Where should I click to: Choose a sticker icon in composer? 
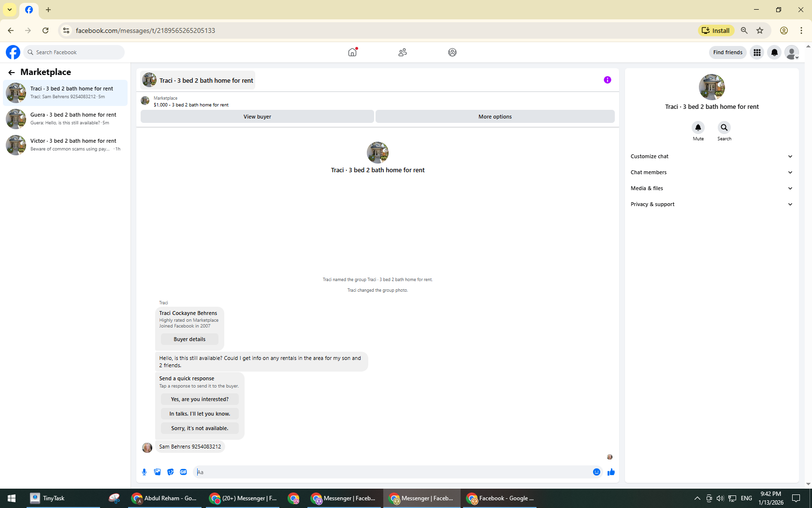tap(170, 472)
